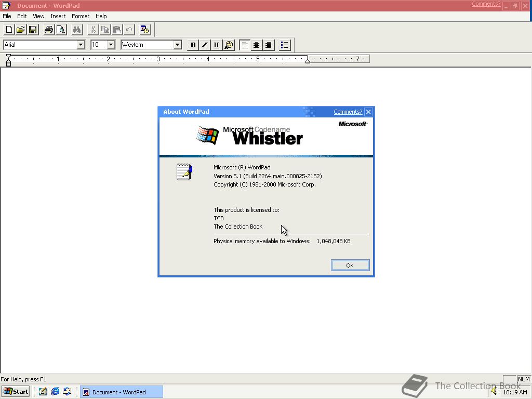The image size is (532, 399).
Task: Expand the Western script dropdown
Action: tap(177, 45)
